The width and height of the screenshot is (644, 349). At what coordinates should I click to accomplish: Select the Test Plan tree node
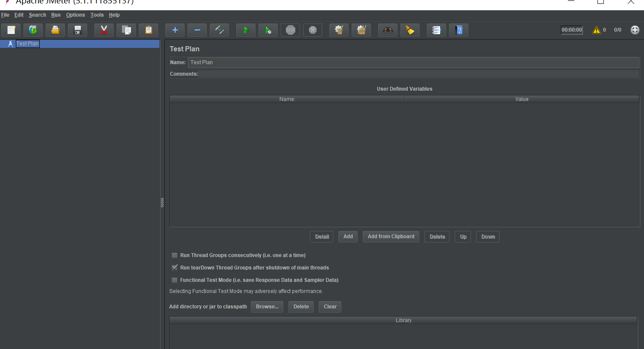(x=27, y=44)
